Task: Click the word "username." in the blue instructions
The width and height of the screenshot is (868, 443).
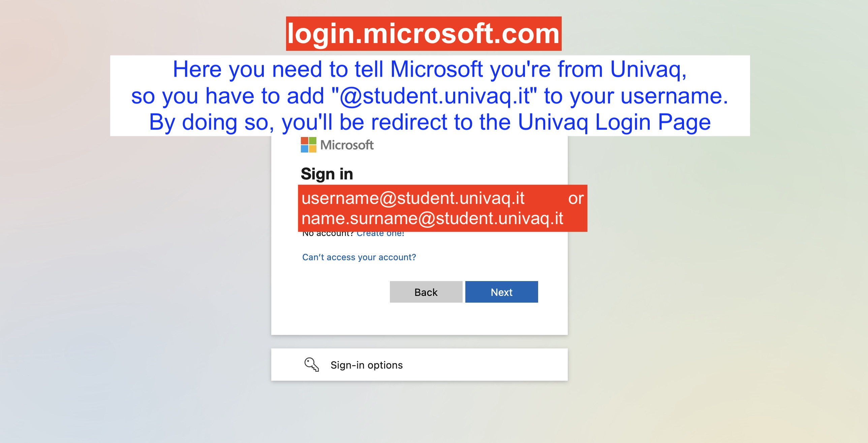Action: (x=674, y=96)
